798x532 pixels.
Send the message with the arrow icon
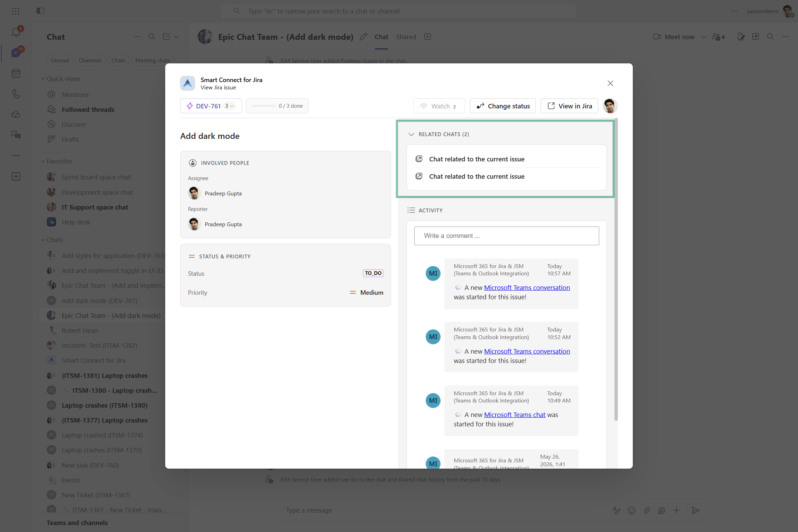coord(695,510)
